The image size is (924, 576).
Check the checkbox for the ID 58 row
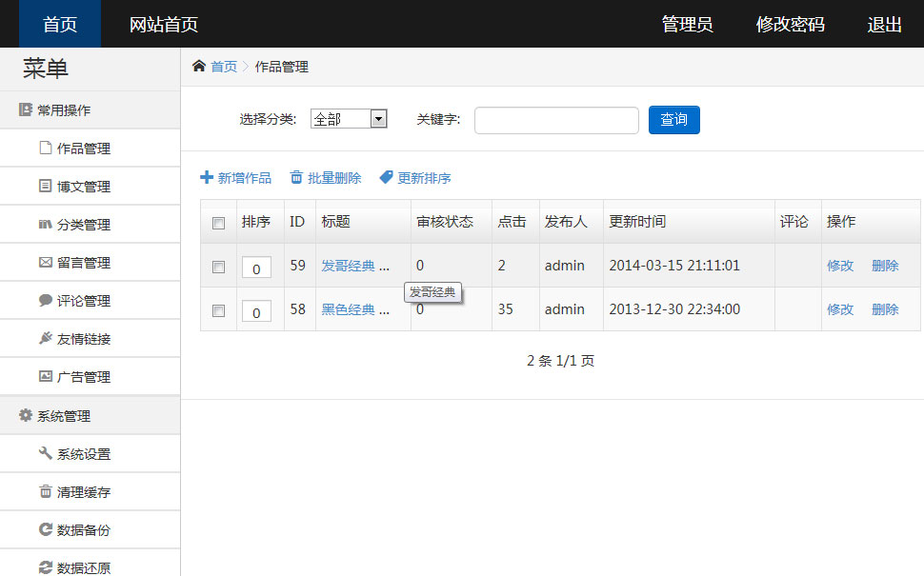(219, 310)
